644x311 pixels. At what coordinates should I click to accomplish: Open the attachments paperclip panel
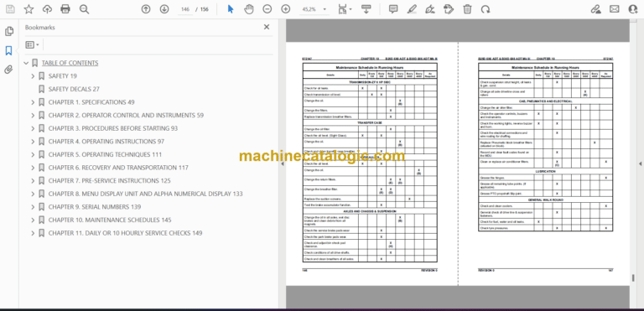pyautogui.click(x=9, y=70)
